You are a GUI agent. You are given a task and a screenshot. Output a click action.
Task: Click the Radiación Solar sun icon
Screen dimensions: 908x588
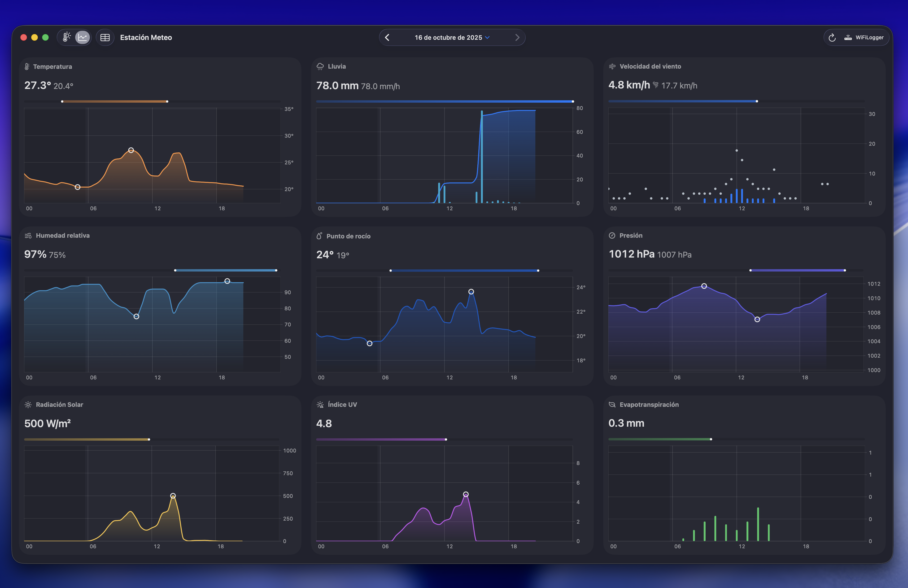[28, 404]
